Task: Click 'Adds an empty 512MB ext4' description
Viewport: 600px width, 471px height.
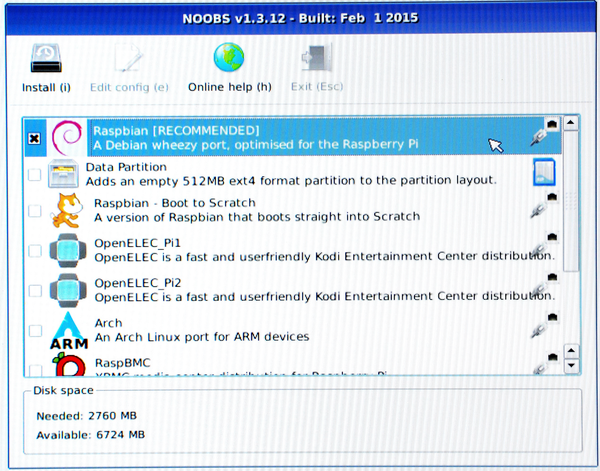Action: 291,181
